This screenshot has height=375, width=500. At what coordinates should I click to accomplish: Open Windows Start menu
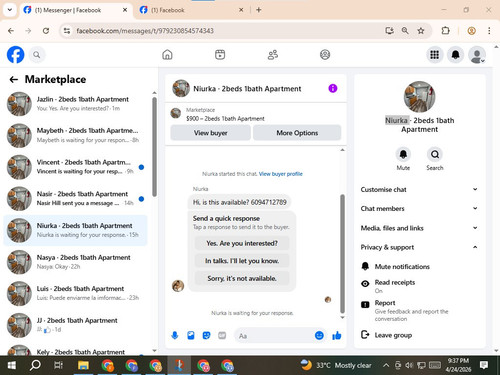tap(12, 365)
